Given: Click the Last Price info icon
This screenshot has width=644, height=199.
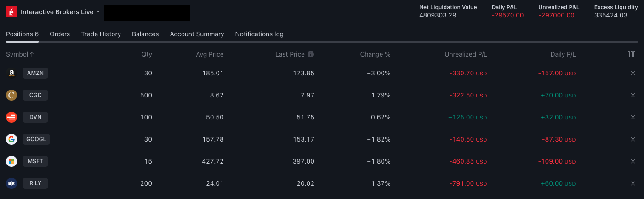Looking at the screenshot, I should tap(311, 54).
